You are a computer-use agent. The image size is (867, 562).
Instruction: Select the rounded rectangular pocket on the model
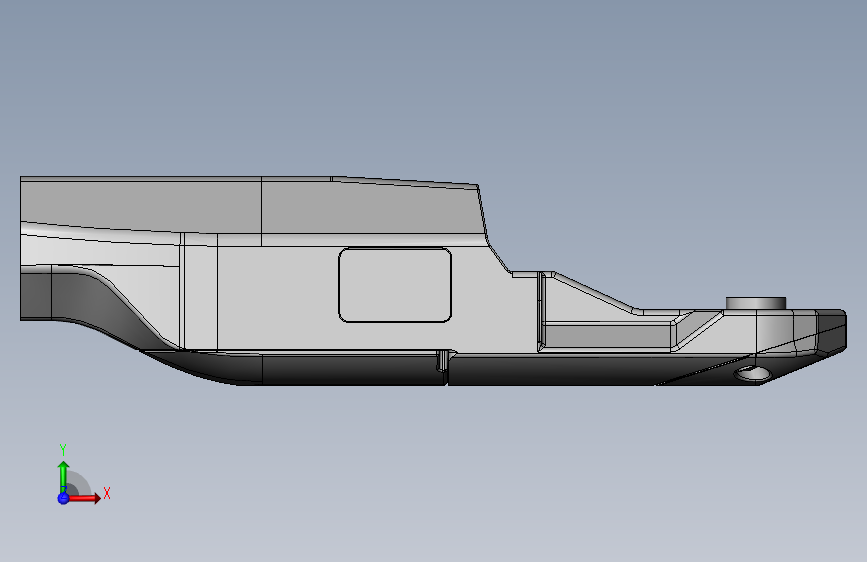point(395,285)
